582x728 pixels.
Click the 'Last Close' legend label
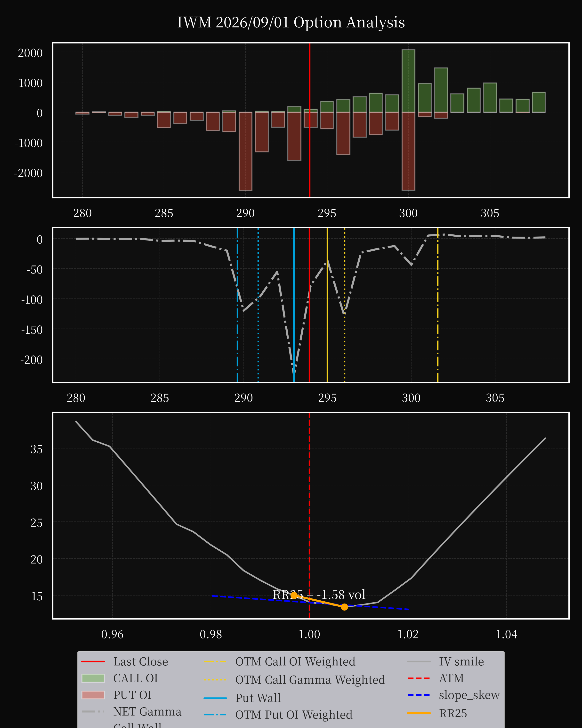[x=140, y=662]
